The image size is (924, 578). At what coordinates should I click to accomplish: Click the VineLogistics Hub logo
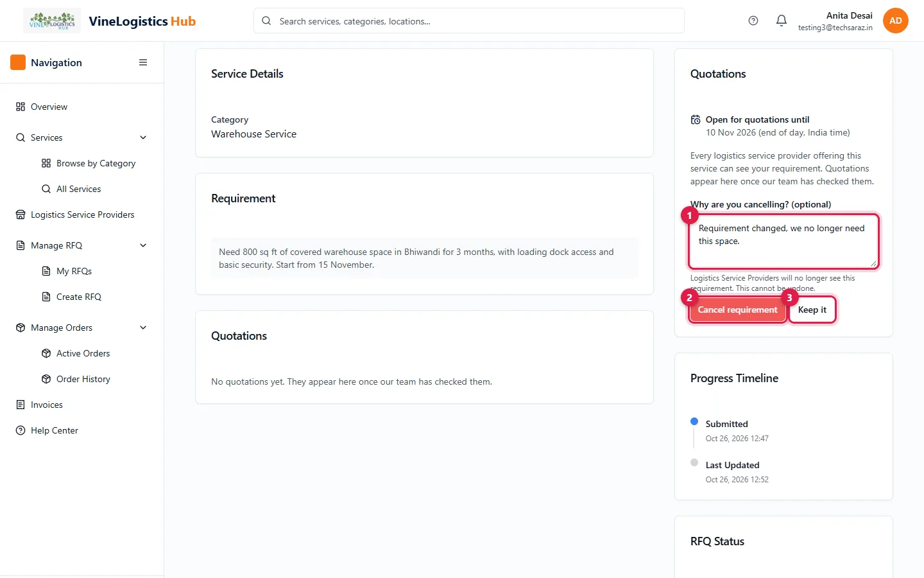[x=52, y=21]
